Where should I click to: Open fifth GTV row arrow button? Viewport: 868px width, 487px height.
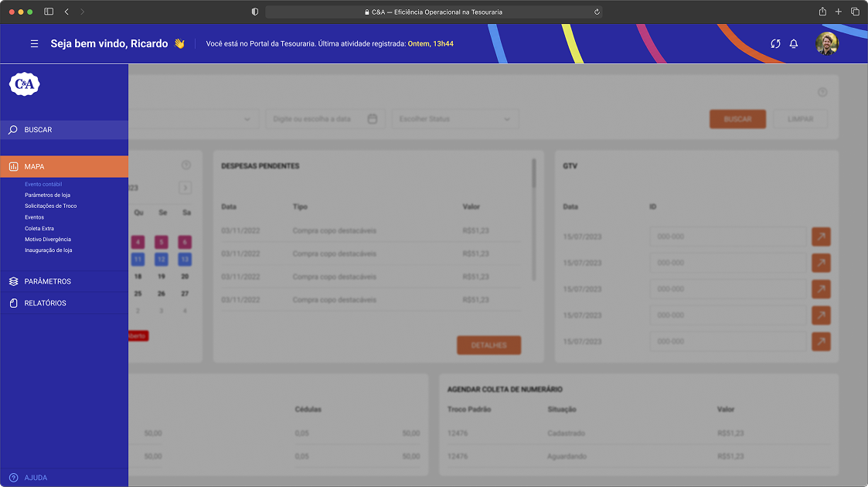tap(821, 342)
